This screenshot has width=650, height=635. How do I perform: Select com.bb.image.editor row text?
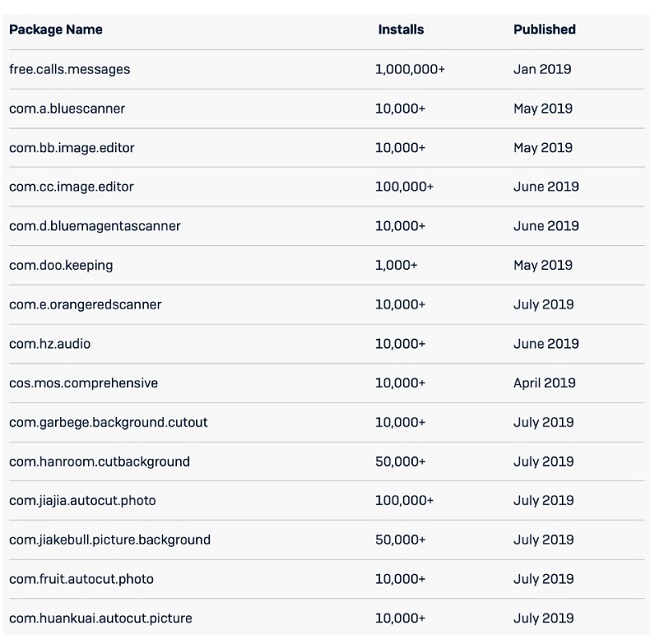point(72,148)
